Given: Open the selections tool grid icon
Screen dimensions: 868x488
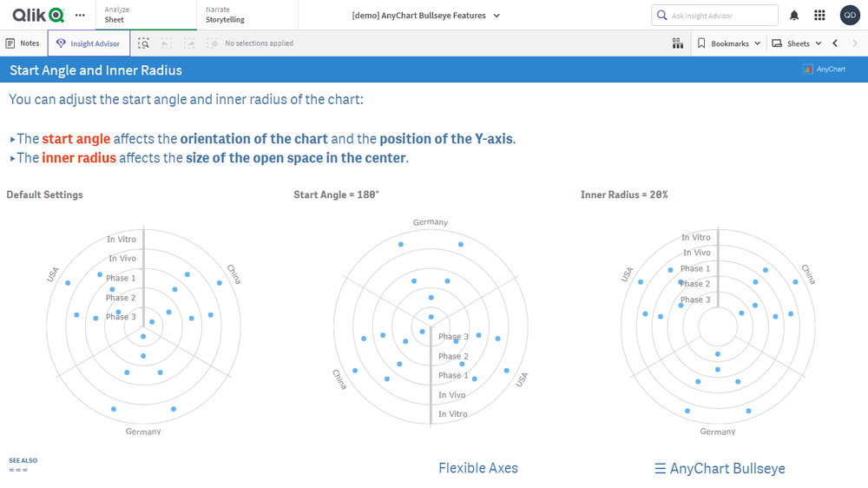Looking at the screenshot, I should tap(678, 43).
